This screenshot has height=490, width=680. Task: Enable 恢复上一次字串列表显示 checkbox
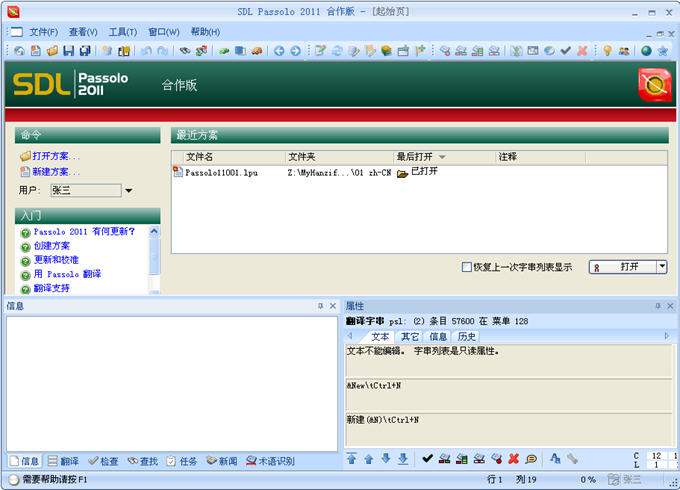click(x=467, y=267)
